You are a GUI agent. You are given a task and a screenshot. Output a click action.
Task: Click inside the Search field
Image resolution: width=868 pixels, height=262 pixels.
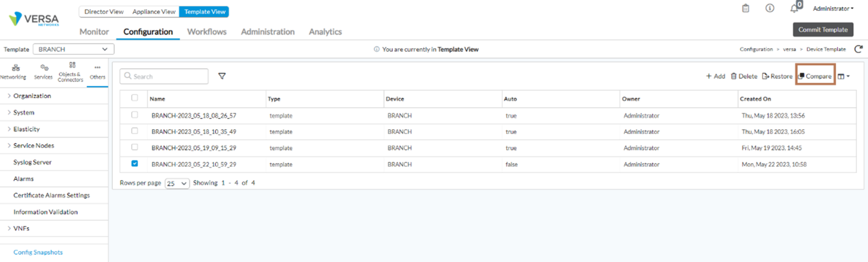165,76
